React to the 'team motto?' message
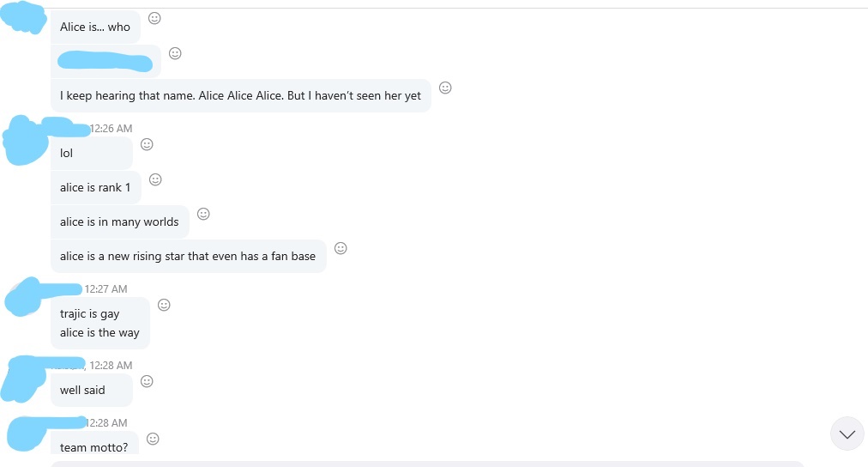The image size is (868, 467). (x=153, y=439)
